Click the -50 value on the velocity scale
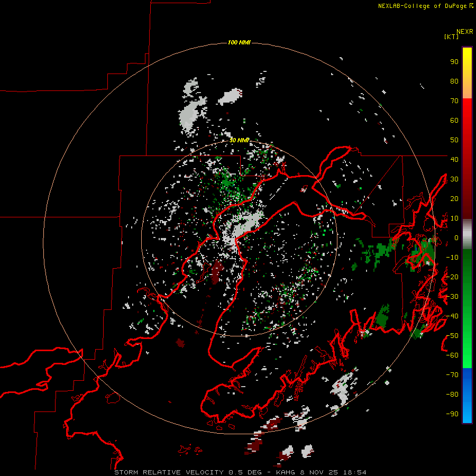 pos(452,336)
